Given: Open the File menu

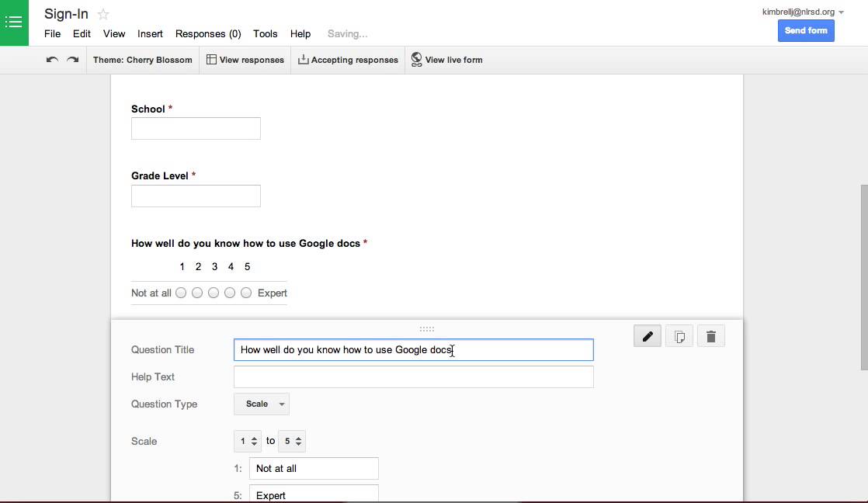Looking at the screenshot, I should 53,33.
